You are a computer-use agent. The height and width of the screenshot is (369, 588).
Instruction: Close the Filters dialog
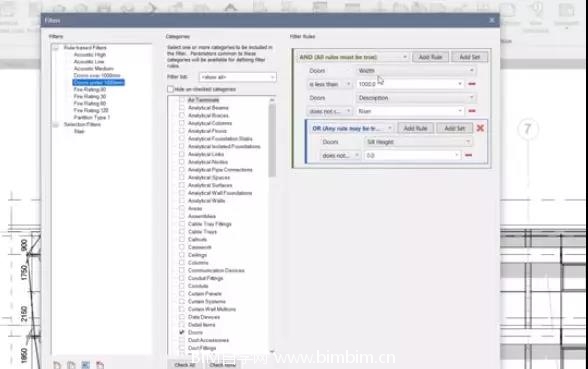tap(492, 20)
